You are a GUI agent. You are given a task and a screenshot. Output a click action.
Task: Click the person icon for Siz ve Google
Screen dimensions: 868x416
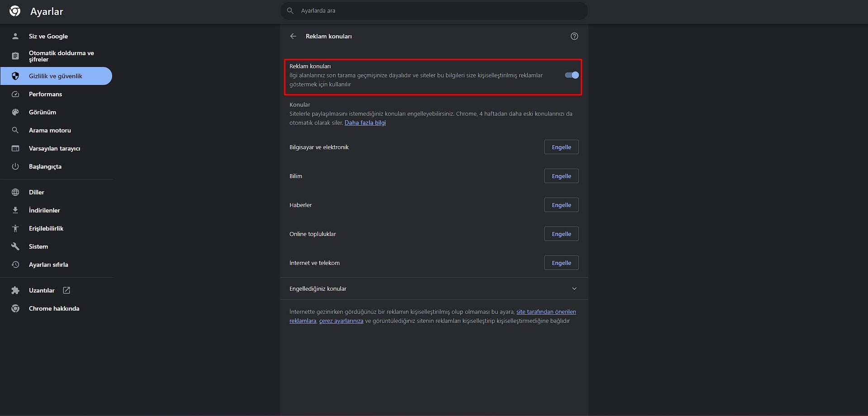(x=15, y=36)
